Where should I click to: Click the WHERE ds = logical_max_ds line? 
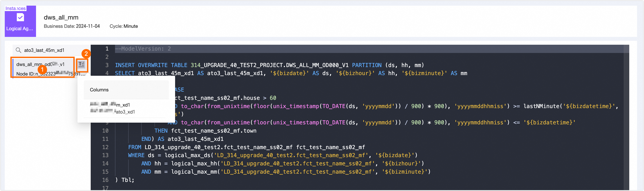(273, 155)
